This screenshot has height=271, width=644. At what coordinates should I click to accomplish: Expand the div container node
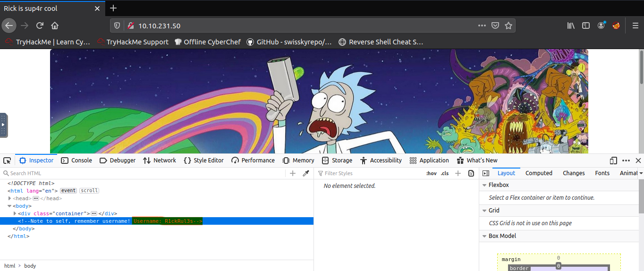tap(15, 213)
